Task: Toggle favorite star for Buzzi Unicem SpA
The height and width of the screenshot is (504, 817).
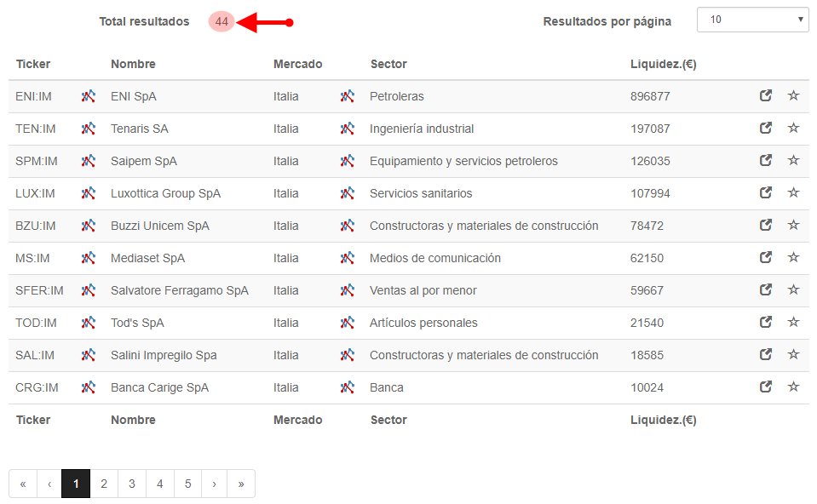Action: (x=793, y=225)
